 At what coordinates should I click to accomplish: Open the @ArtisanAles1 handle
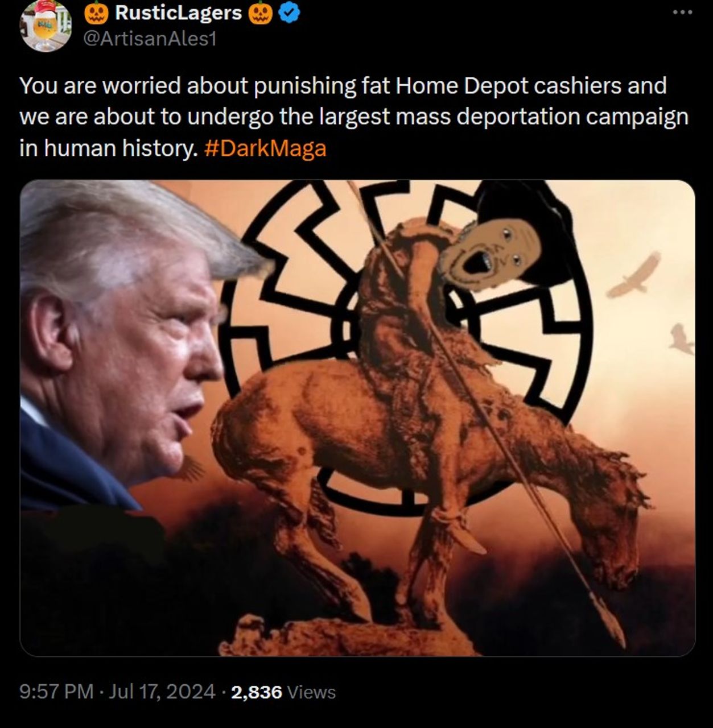point(150,39)
